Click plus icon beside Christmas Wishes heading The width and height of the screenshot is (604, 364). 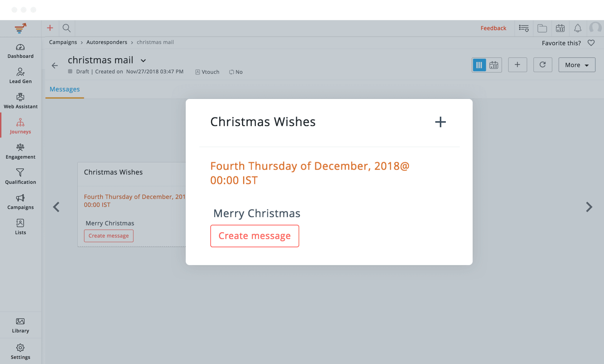pos(440,122)
